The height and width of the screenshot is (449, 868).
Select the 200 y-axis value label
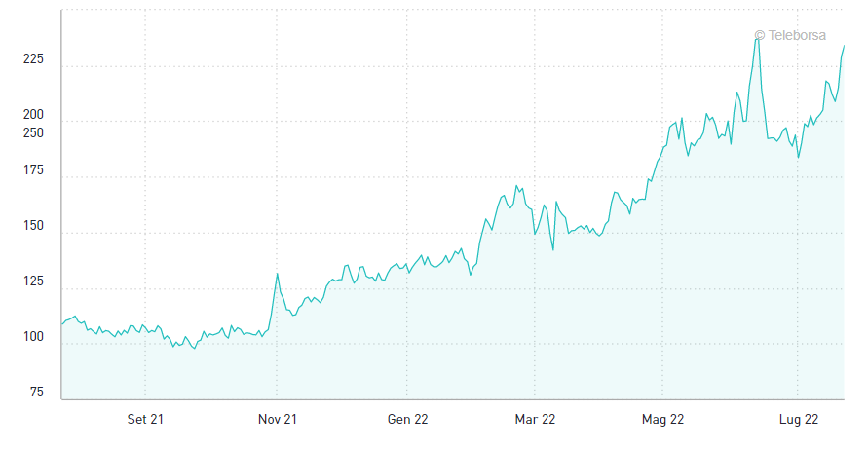point(33,115)
